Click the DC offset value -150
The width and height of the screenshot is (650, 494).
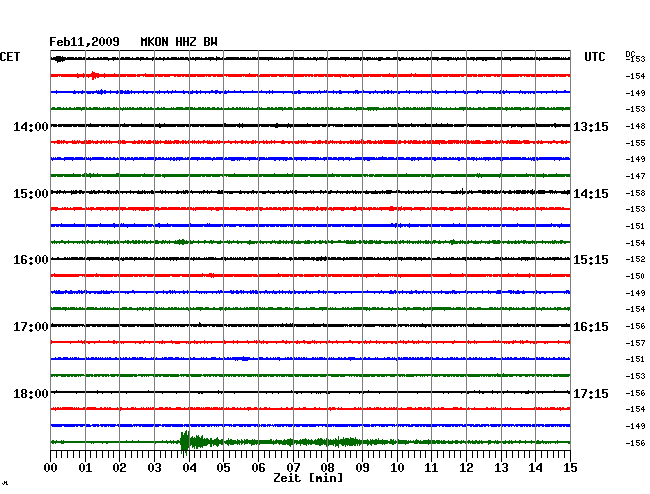(x=635, y=276)
